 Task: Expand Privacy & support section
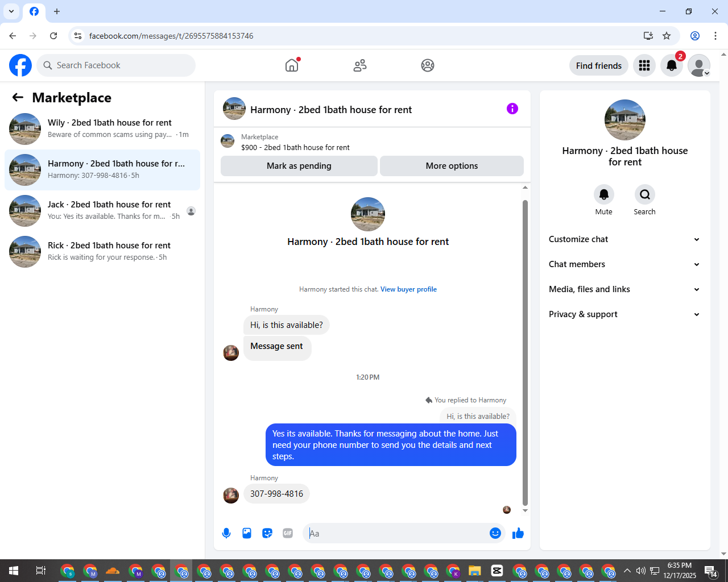tap(624, 314)
